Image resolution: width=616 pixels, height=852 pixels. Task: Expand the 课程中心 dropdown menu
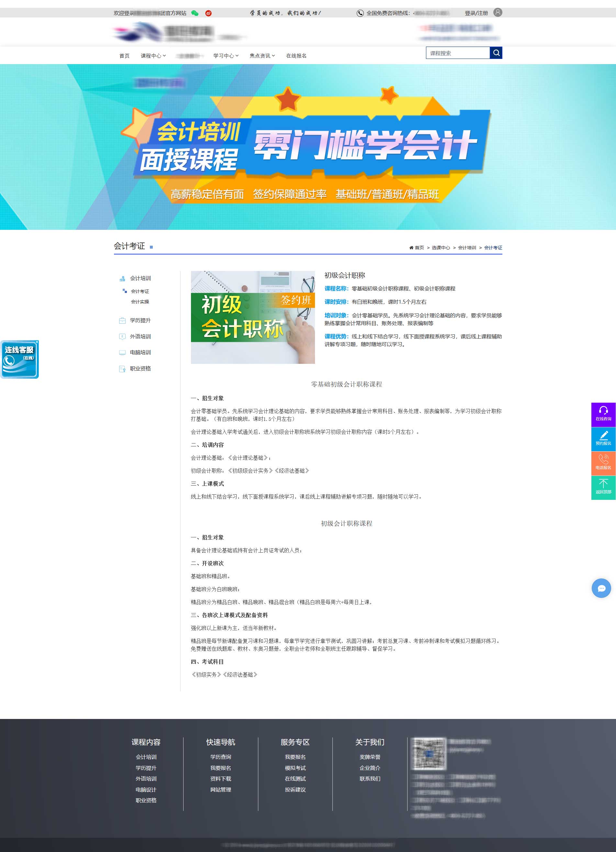153,56
